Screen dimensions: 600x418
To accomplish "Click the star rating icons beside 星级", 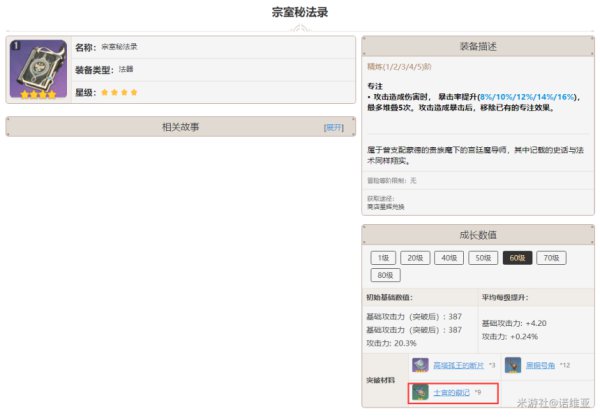I will [x=120, y=92].
